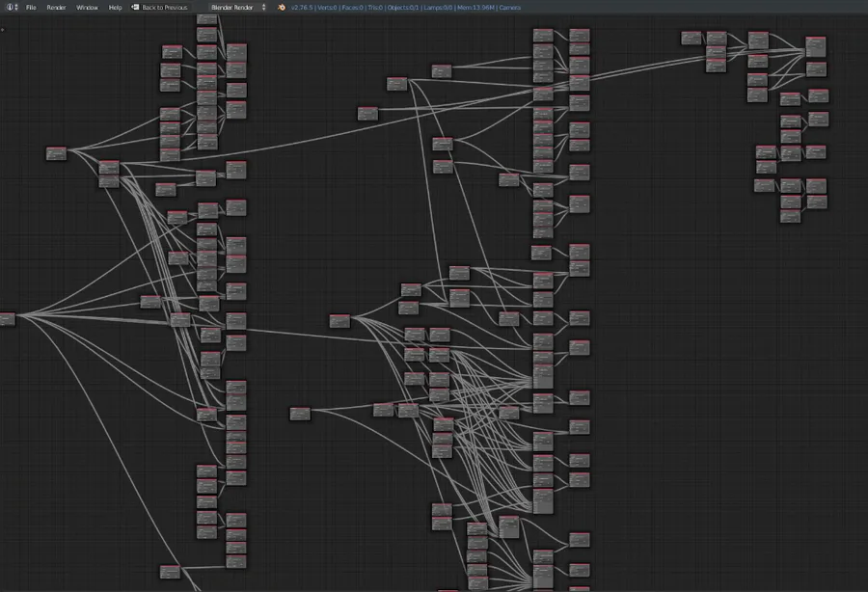The height and width of the screenshot is (592, 868).
Task: Click the Verts:0 statistic
Action: coord(327,7)
